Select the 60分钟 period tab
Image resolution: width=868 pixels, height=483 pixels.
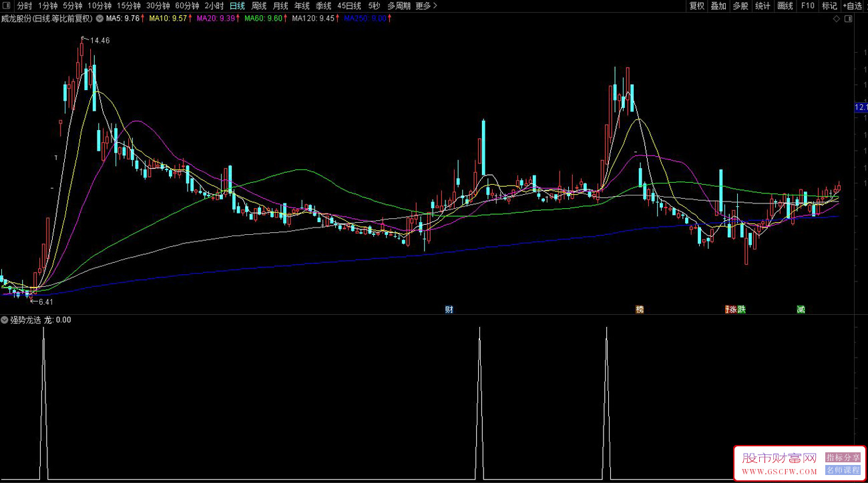pyautogui.click(x=188, y=6)
